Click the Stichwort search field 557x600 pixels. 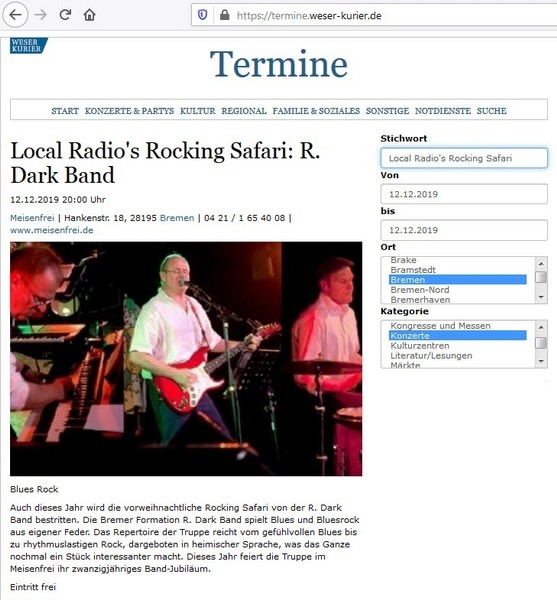click(464, 158)
